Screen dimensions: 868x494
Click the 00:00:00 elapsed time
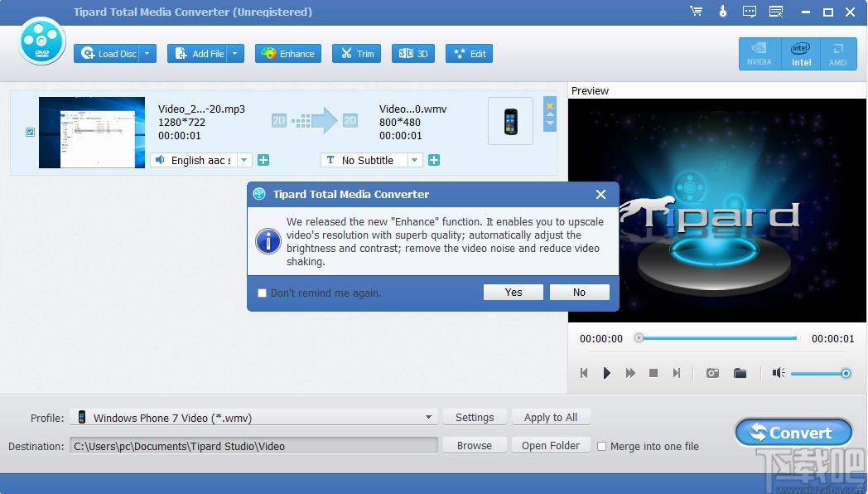coord(601,338)
